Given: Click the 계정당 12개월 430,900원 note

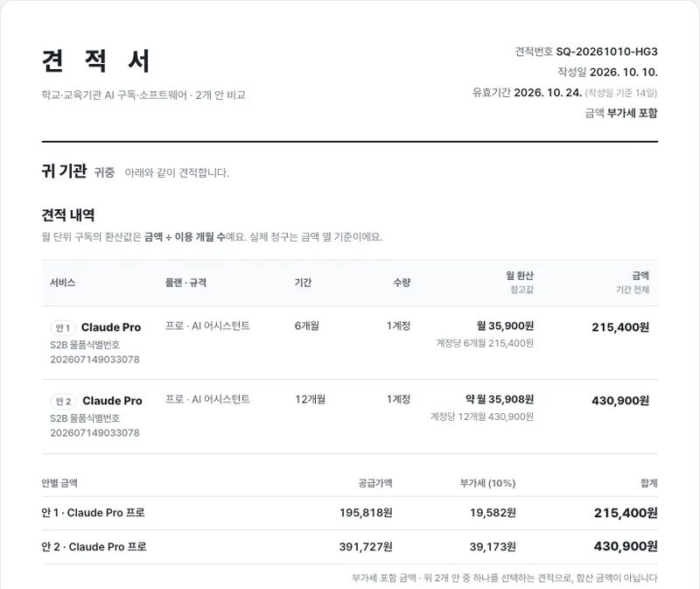Looking at the screenshot, I should point(482,417).
